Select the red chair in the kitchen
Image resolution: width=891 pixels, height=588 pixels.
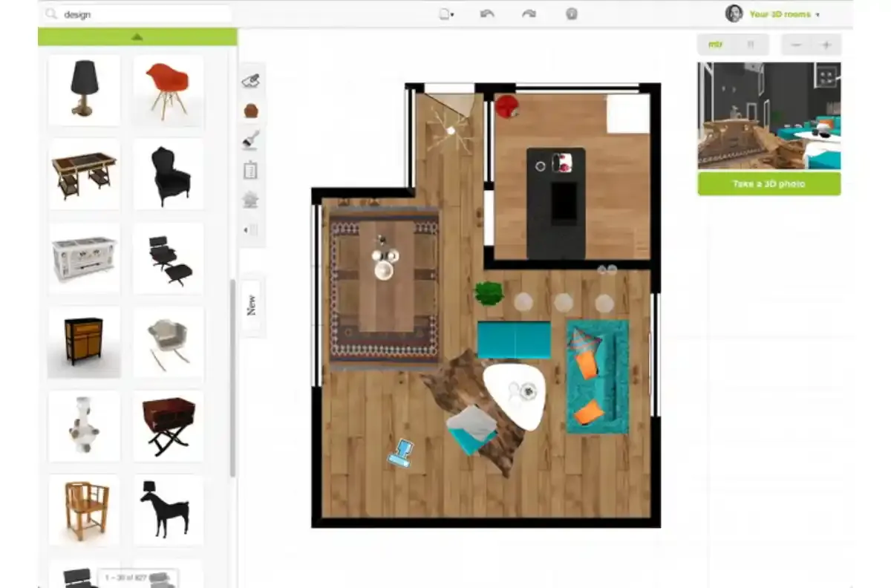(507, 106)
